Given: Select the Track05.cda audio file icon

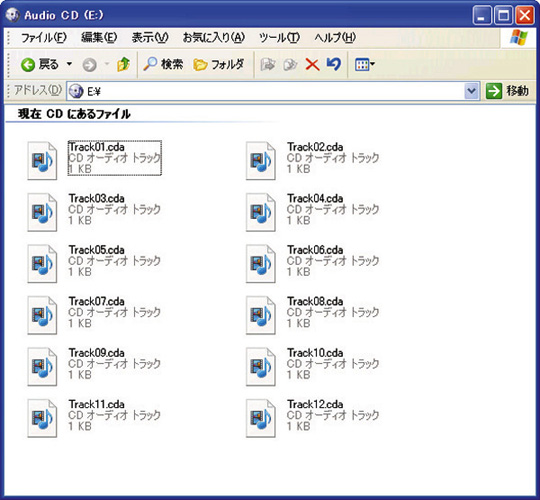Looking at the screenshot, I should (x=42, y=264).
